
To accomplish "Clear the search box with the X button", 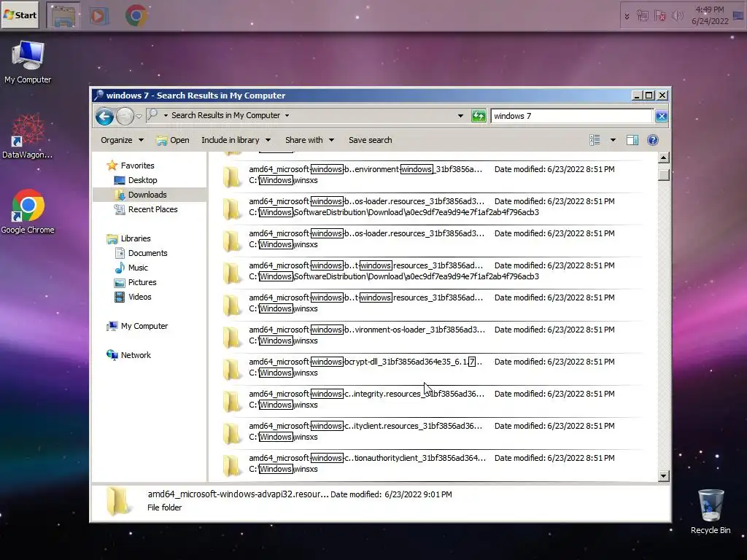I will pos(661,116).
